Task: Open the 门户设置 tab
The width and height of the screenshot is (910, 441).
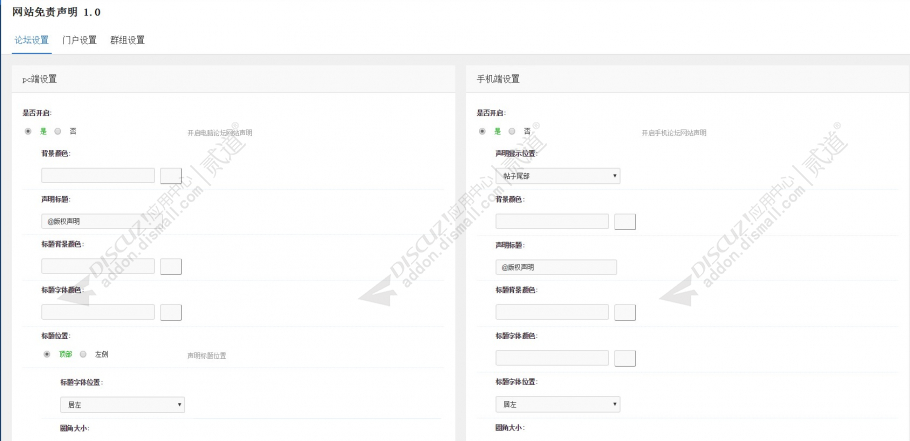Action: click(80, 40)
